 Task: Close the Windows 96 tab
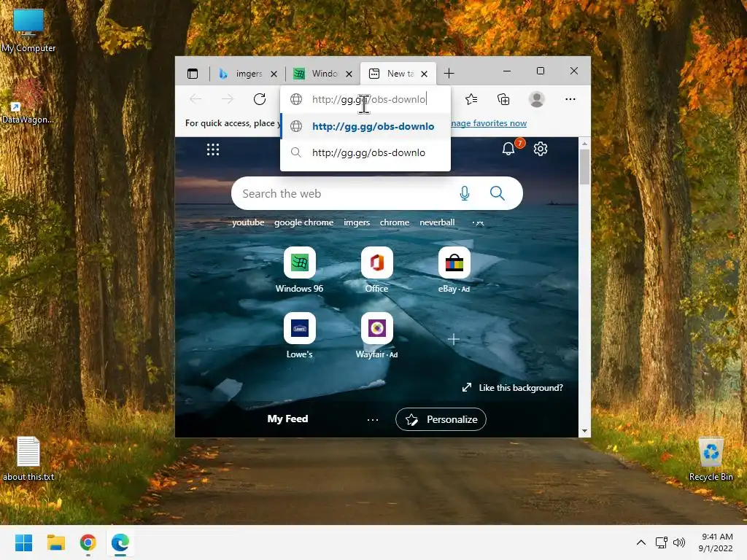click(349, 74)
